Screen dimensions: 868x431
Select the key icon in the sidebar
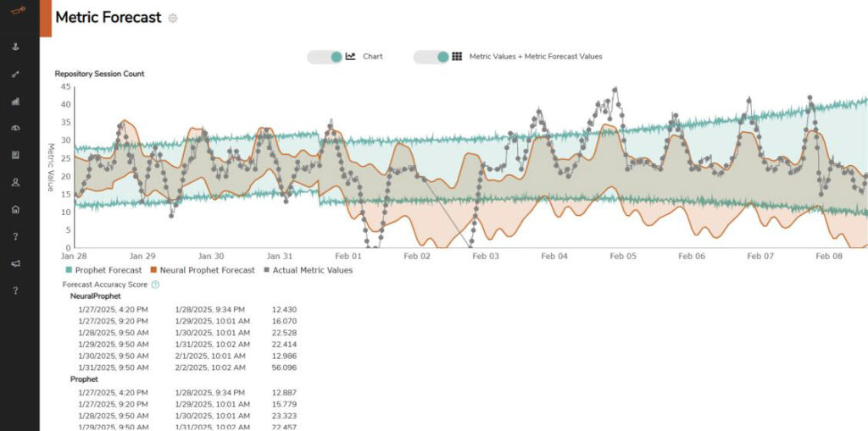click(16, 74)
